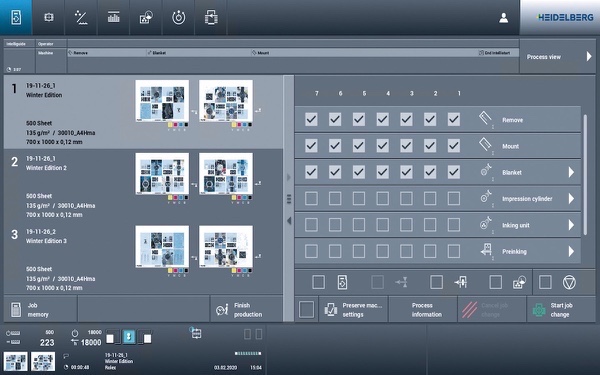
Task: Open the ink zone bar chart icon
Action: (114, 17)
